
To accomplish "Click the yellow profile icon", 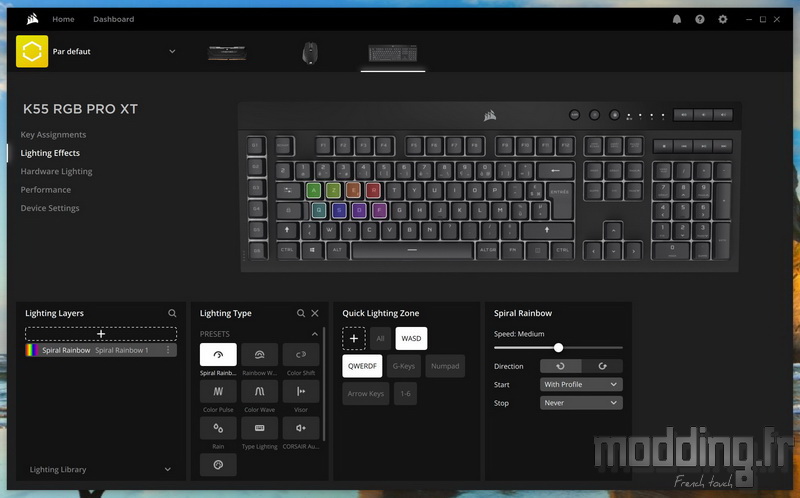I will tap(32, 51).
